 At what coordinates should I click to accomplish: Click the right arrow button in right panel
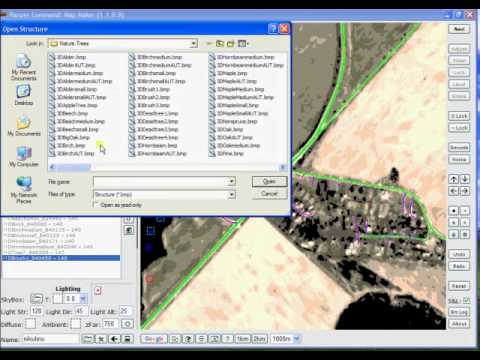pos(465,191)
